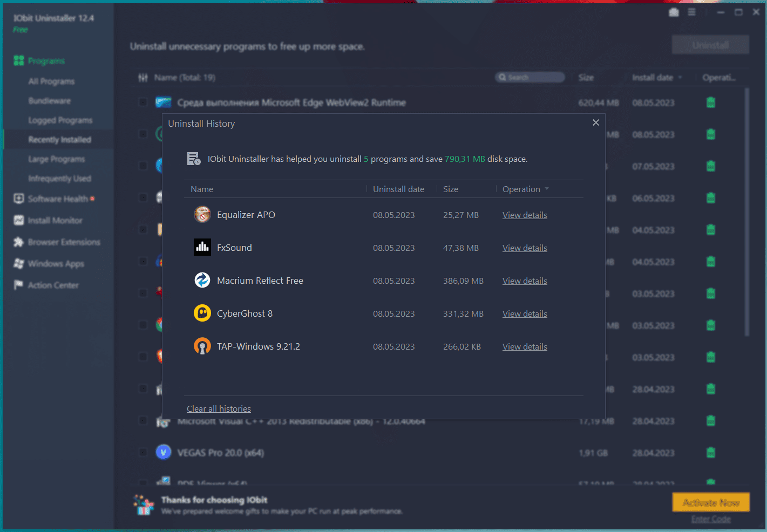Screen dimensions: 767x532
Task: Click the program search field
Action: pos(530,77)
